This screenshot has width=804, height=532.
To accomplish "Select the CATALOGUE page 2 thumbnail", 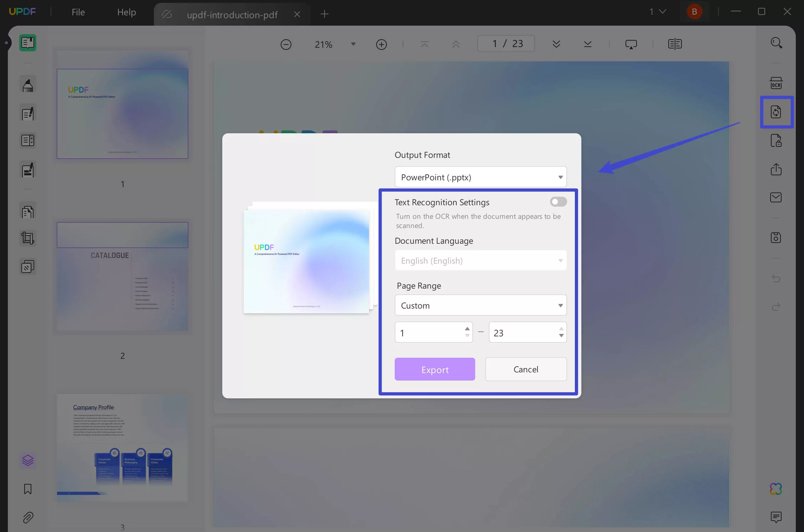I will pyautogui.click(x=123, y=277).
